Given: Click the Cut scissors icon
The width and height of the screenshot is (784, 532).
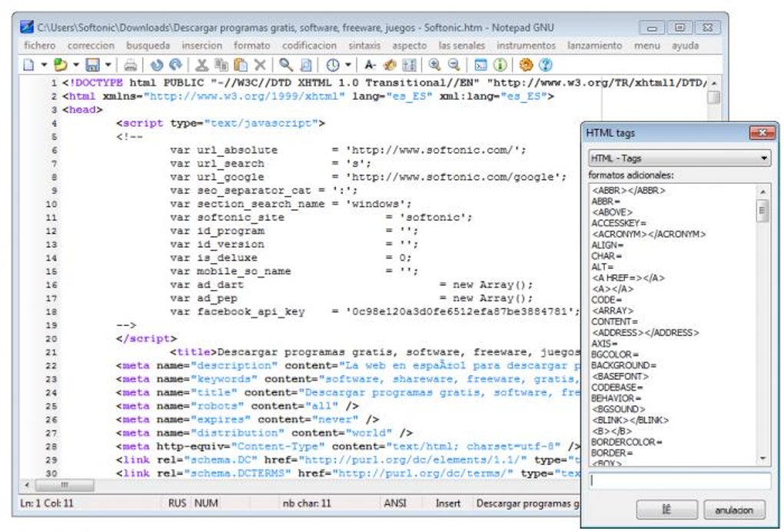Looking at the screenshot, I should tap(201, 65).
